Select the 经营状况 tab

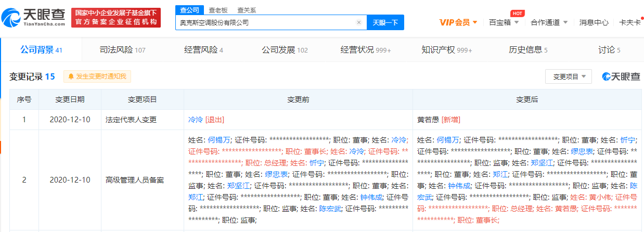pos(365,50)
